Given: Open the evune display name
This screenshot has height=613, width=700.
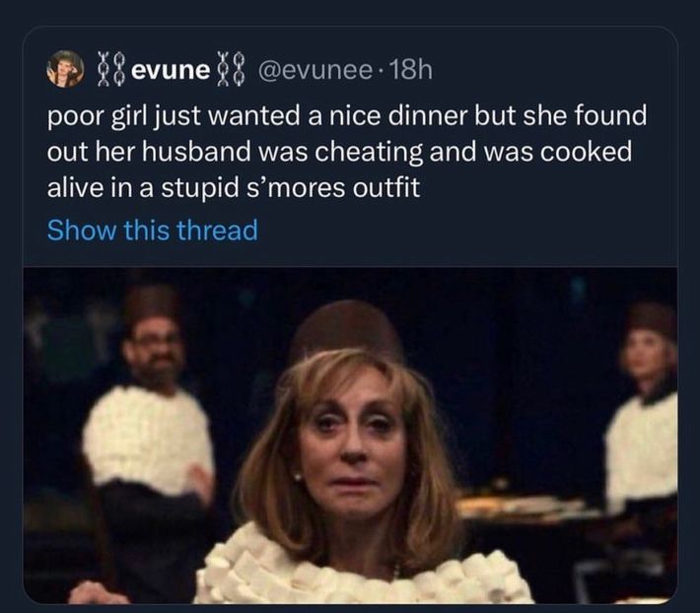Looking at the screenshot, I should (x=171, y=70).
